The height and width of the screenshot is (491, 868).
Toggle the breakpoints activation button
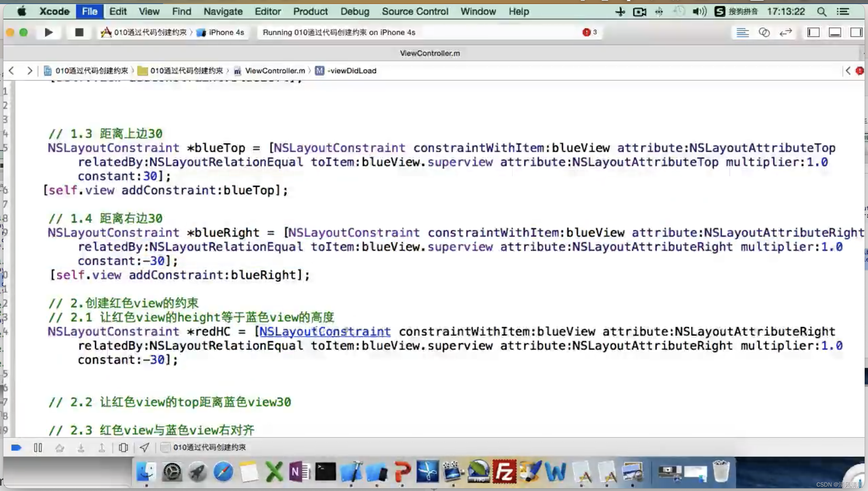click(x=16, y=448)
